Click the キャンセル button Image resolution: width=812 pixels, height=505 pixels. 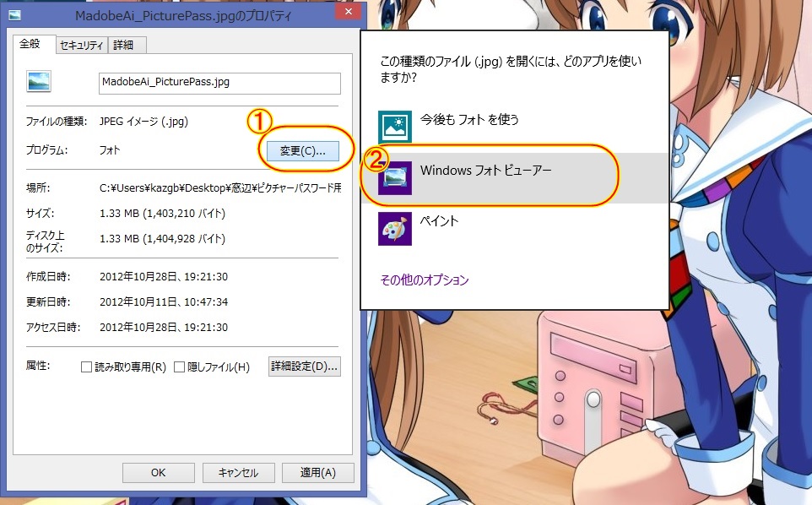click(x=238, y=473)
